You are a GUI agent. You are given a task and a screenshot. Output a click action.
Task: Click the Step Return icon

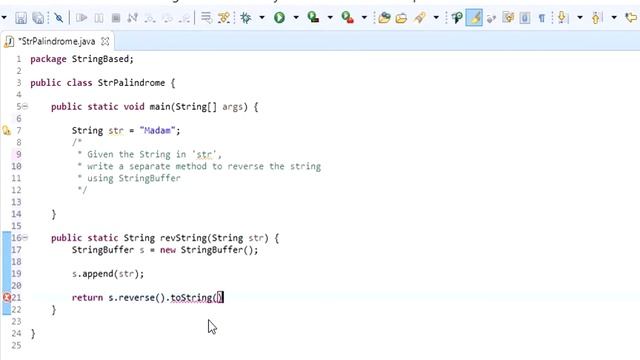(x=184, y=18)
